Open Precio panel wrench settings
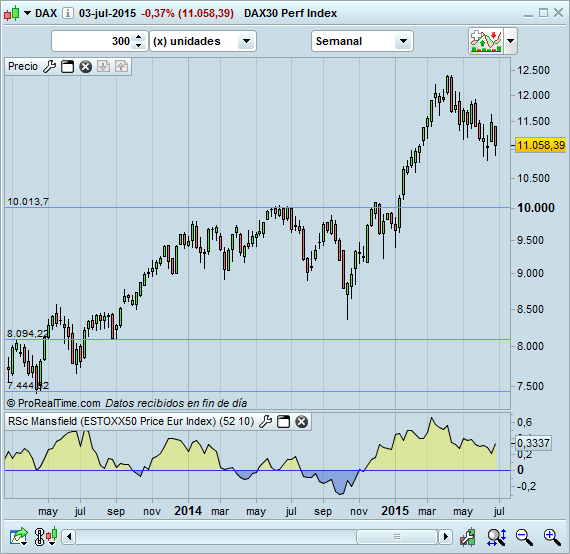Screen dimensions: 570x554 pos(49,67)
